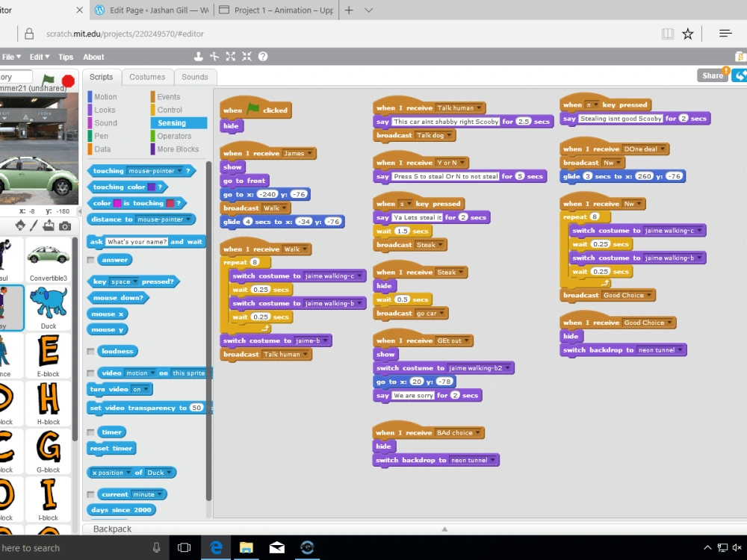Click the paintbrush to paint a new sprite

tap(34, 225)
